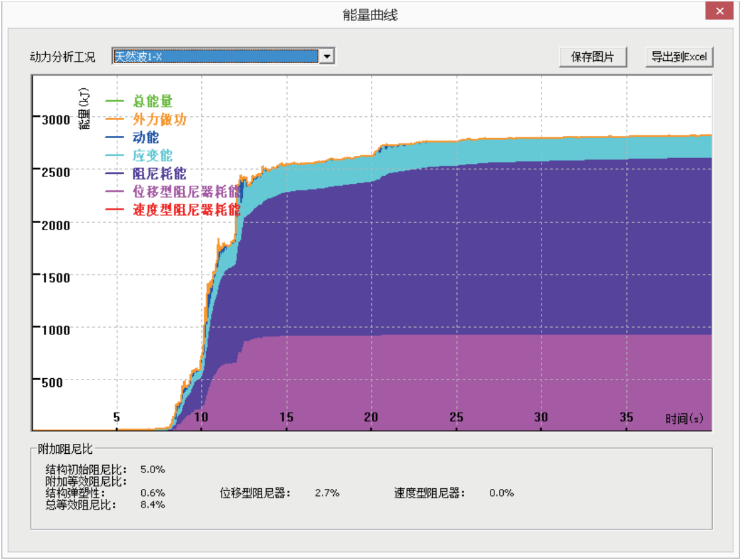Viewport: 740px width, 560px height.
Task: Pick the 阻尼耗能 legend entry
Action: tap(159, 174)
